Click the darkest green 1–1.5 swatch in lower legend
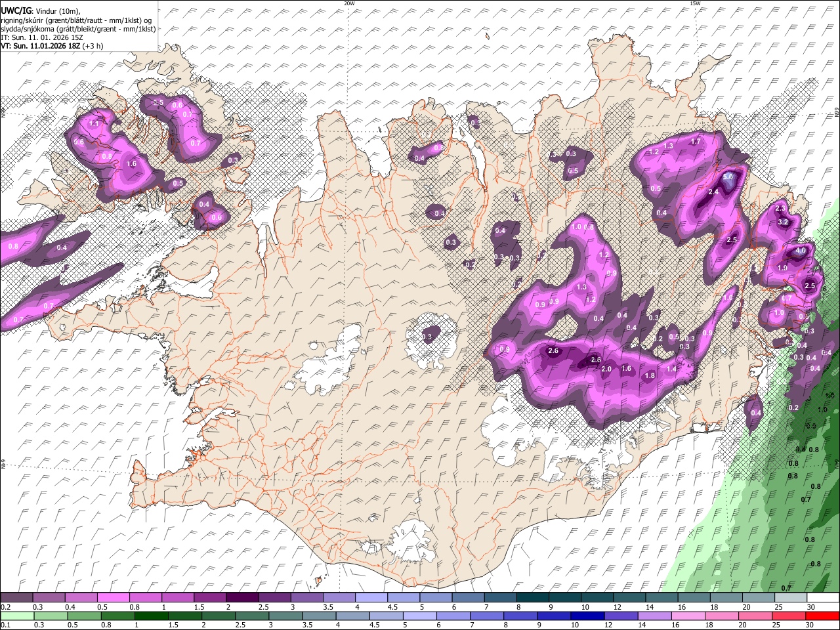The image size is (840, 630). pos(152,616)
